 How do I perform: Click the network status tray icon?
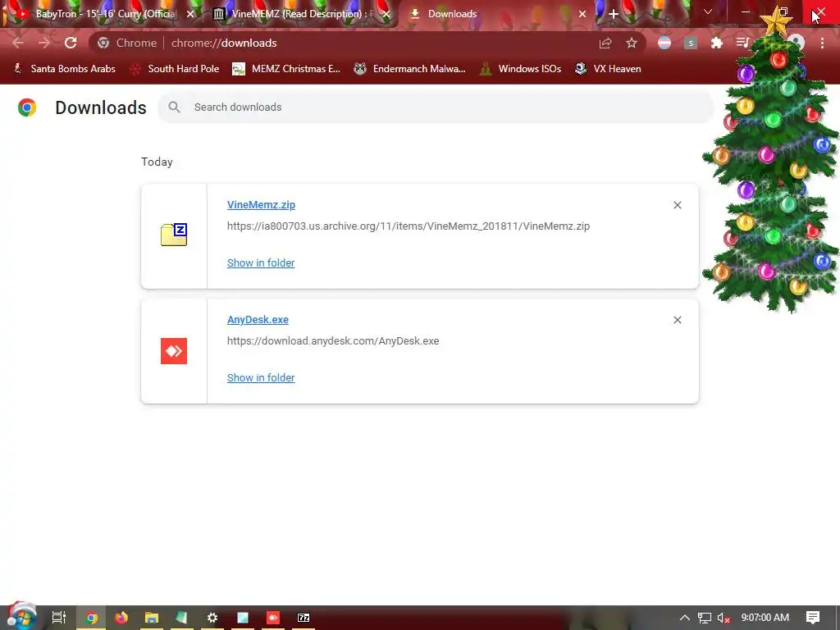[705, 618]
